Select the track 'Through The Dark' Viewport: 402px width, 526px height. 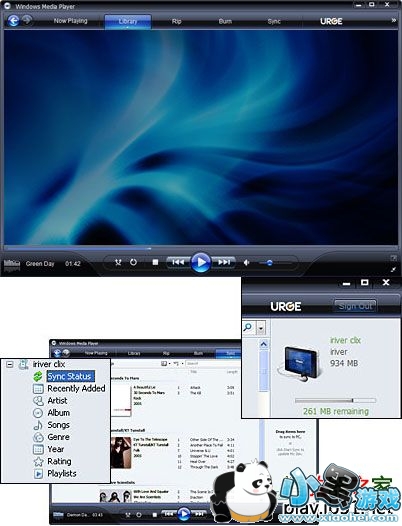pyautogui.click(x=204, y=467)
